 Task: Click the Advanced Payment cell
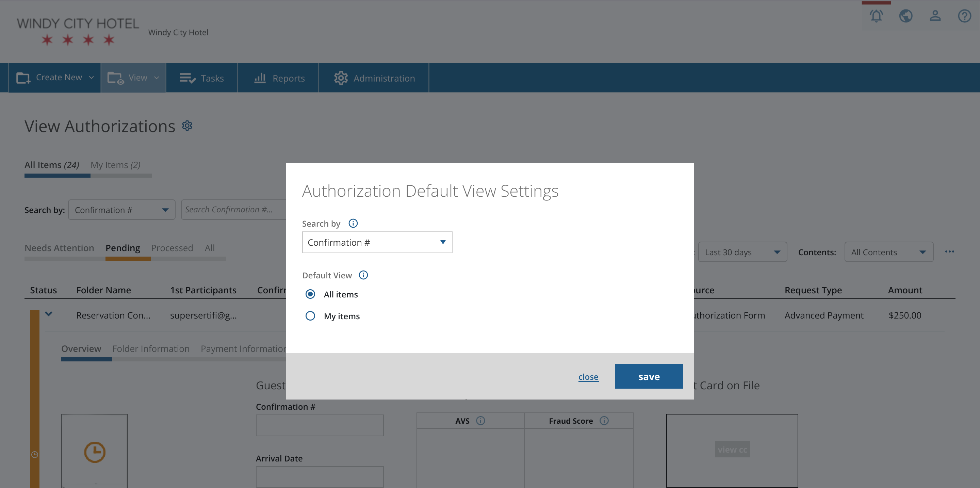[x=823, y=315]
